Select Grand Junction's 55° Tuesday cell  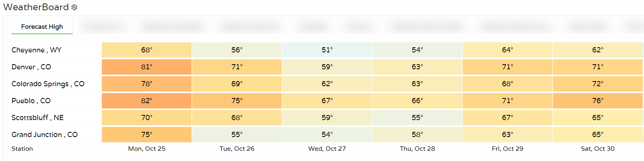(x=237, y=135)
